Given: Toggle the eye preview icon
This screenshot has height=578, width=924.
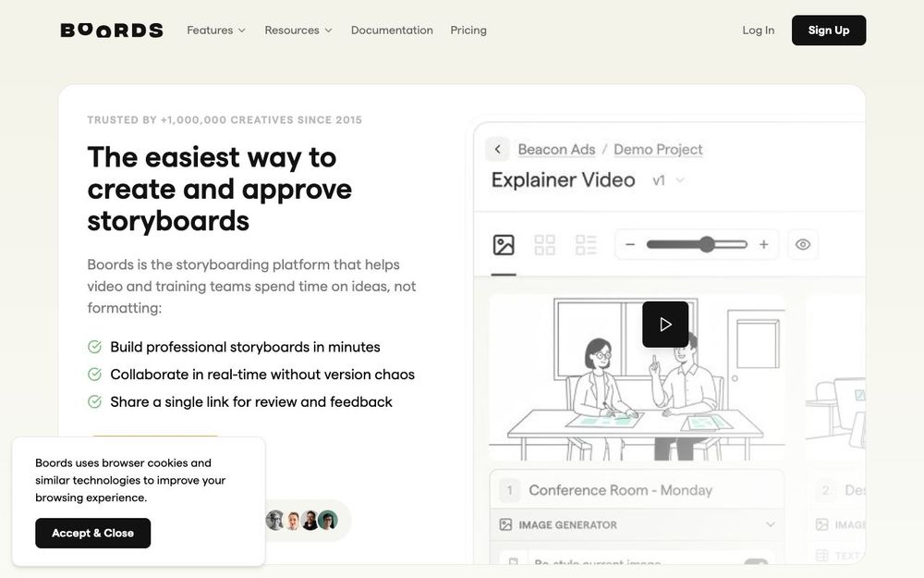Looking at the screenshot, I should point(803,244).
